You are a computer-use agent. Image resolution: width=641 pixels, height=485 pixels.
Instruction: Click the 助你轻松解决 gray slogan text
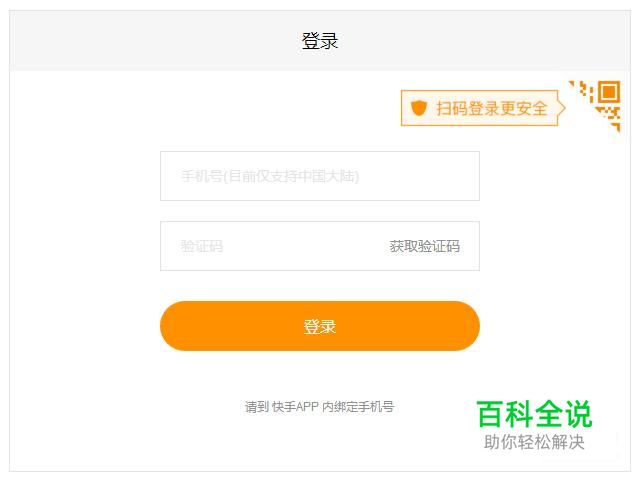coord(534,442)
